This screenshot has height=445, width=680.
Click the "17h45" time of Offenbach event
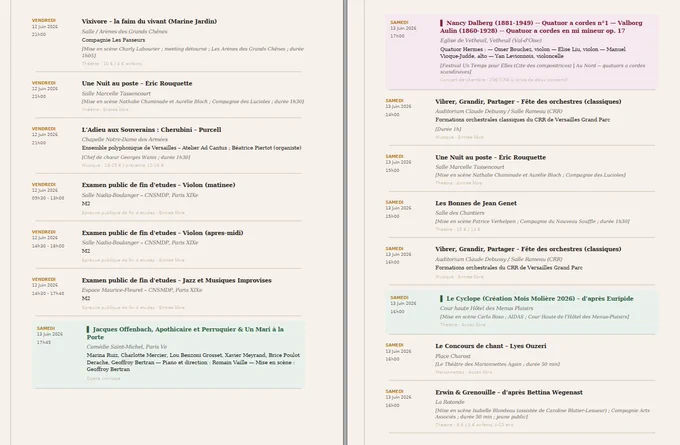click(x=43, y=342)
